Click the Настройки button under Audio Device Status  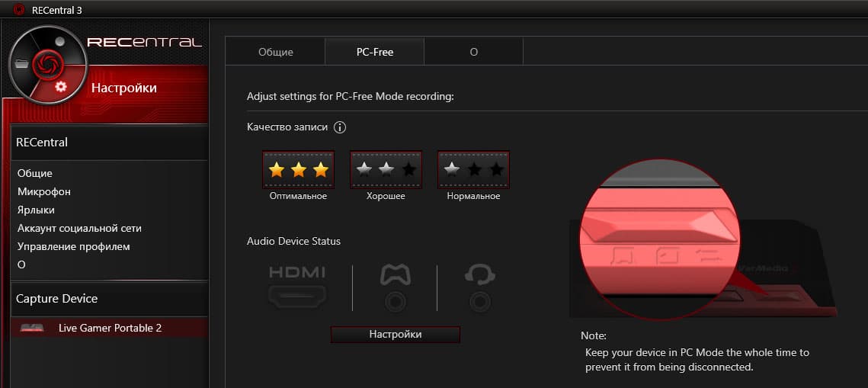coord(396,335)
